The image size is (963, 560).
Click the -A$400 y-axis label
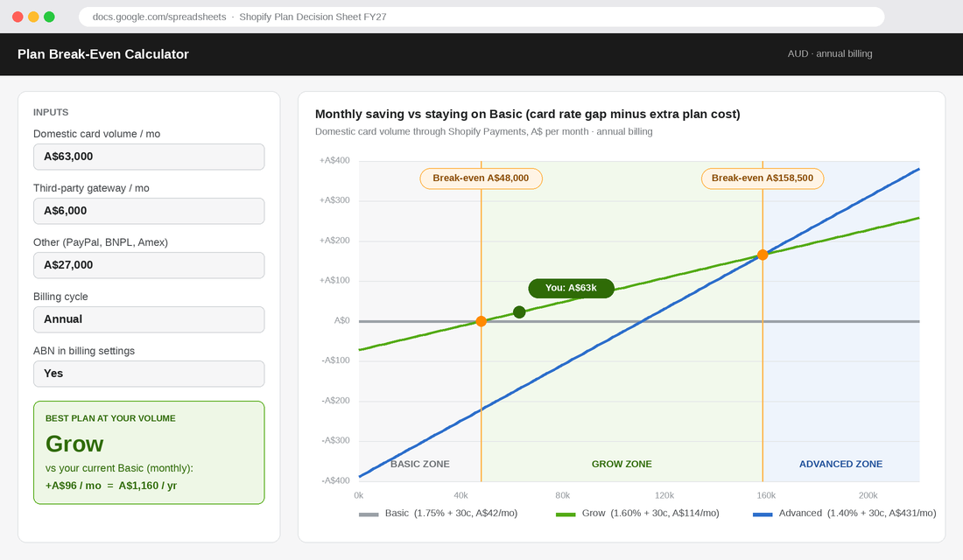(336, 480)
